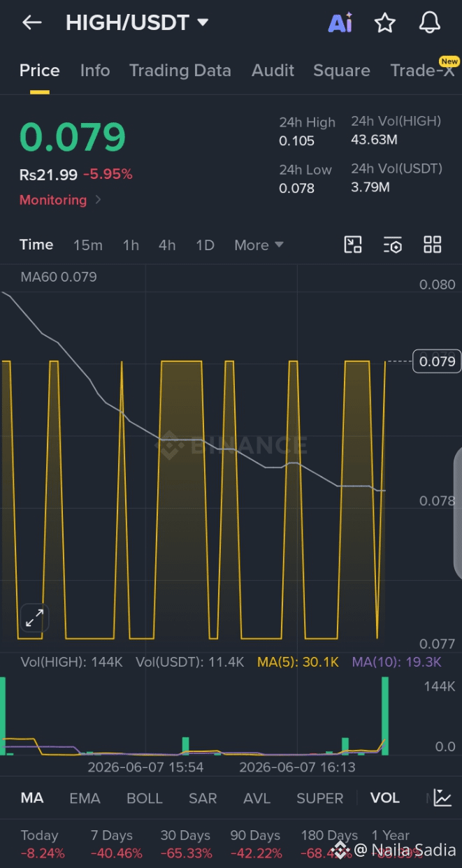Tap the Today -8.24% performance
The image size is (462, 868).
tap(42, 844)
